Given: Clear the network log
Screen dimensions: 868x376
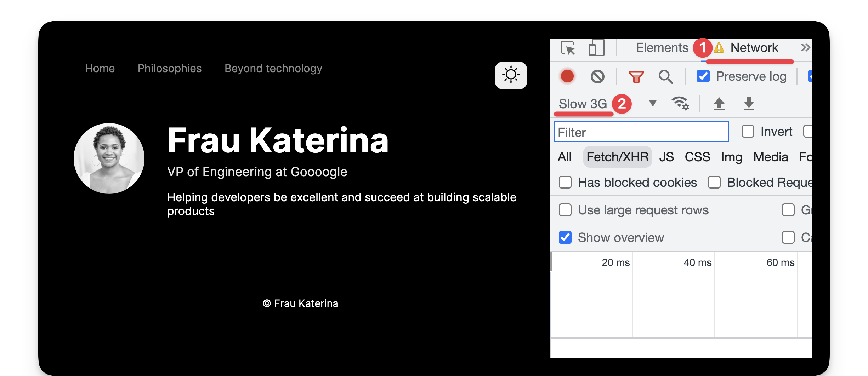Looking at the screenshot, I should point(598,76).
